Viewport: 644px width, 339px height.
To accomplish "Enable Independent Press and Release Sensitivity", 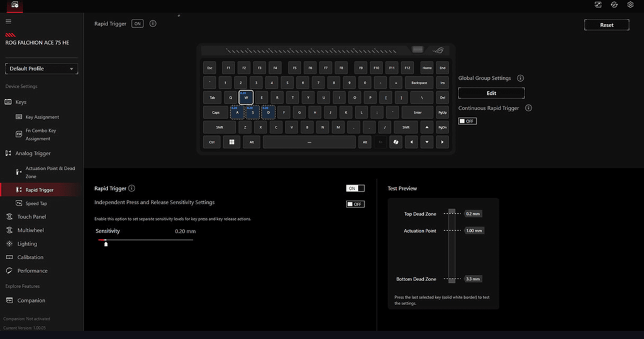I will [355, 204].
